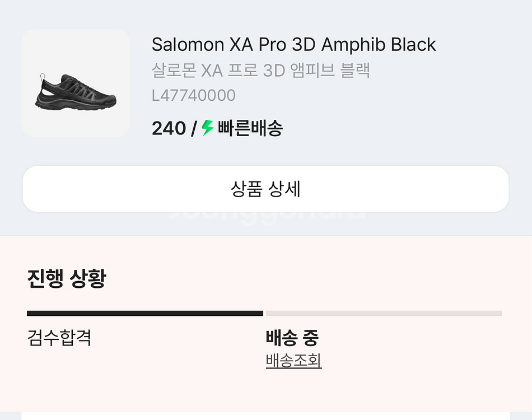Click the Korean name 살로몬 XA 프로 3D 앰피브 블랙
This screenshot has height=420, width=532.
(261, 71)
